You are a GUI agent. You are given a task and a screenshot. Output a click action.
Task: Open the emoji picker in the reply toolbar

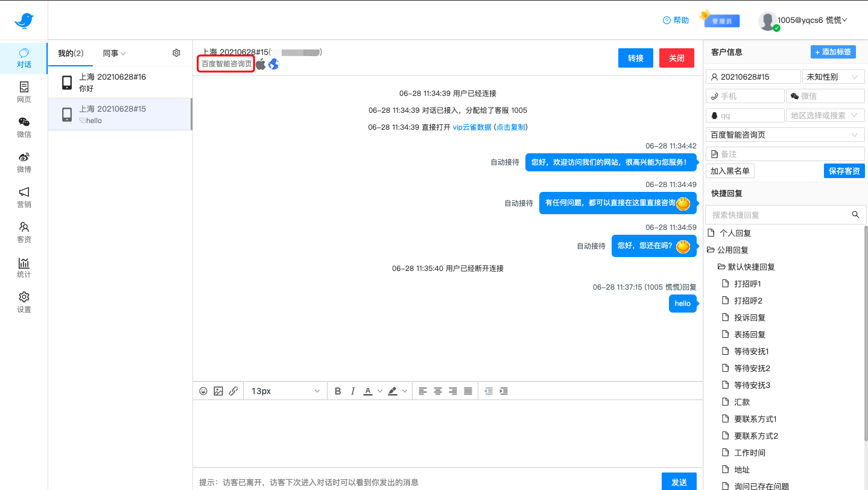(203, 391)
